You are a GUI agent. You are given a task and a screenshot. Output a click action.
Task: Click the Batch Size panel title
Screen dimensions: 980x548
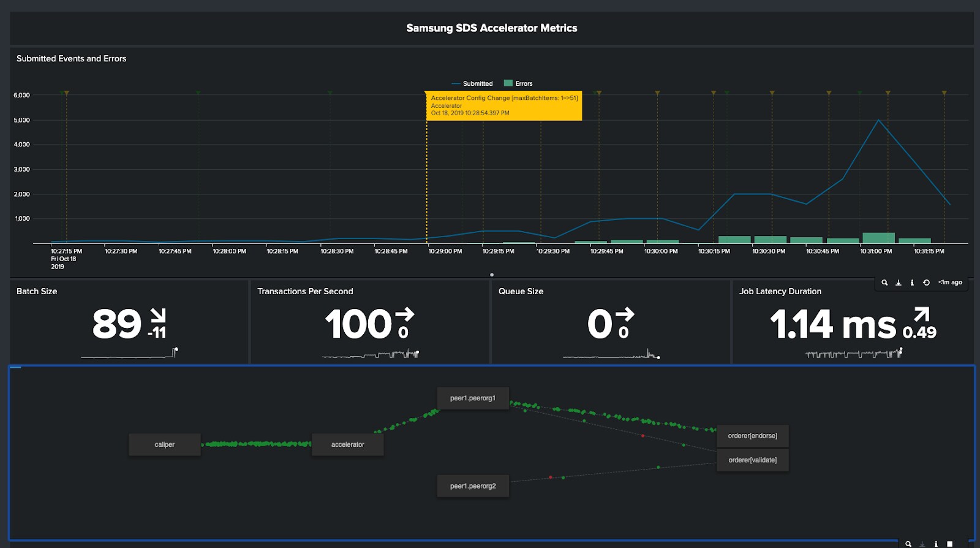[37, 292]
